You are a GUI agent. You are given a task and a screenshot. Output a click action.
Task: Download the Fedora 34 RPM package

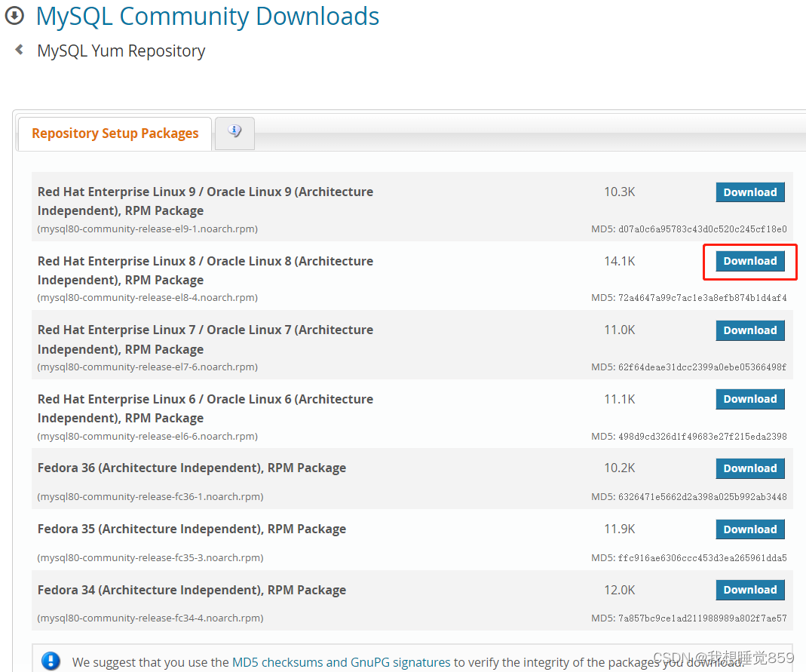tap(750, 591)
